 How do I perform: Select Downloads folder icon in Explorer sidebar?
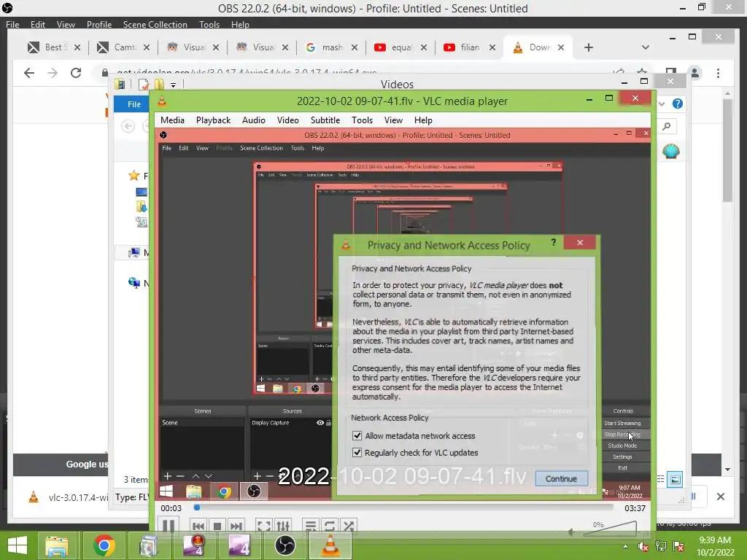[142, 206]
